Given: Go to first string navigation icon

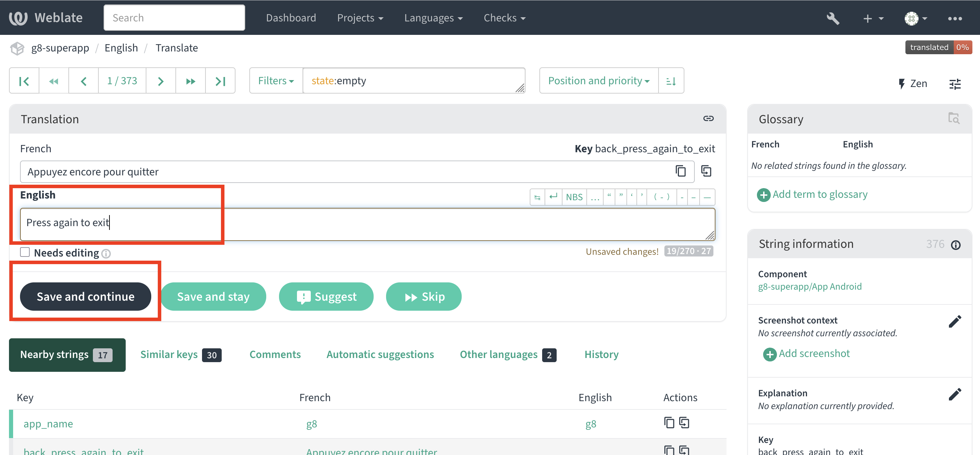Looking at the screenshot, I should 24,81.
